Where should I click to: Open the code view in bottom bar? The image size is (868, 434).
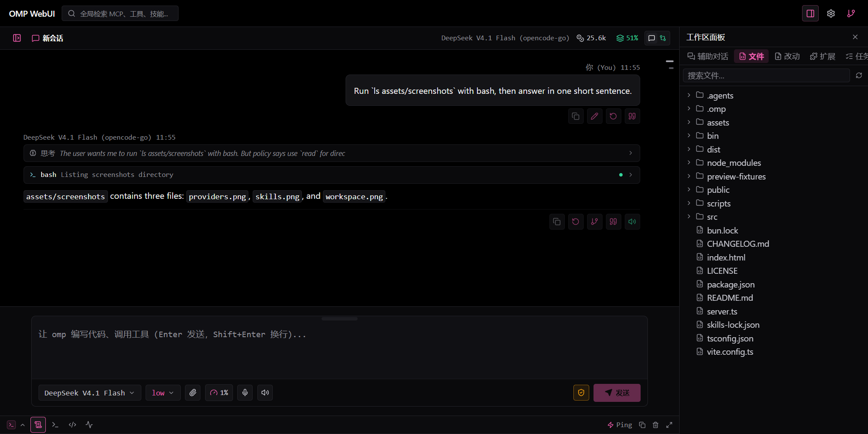(x=72, y=425)
